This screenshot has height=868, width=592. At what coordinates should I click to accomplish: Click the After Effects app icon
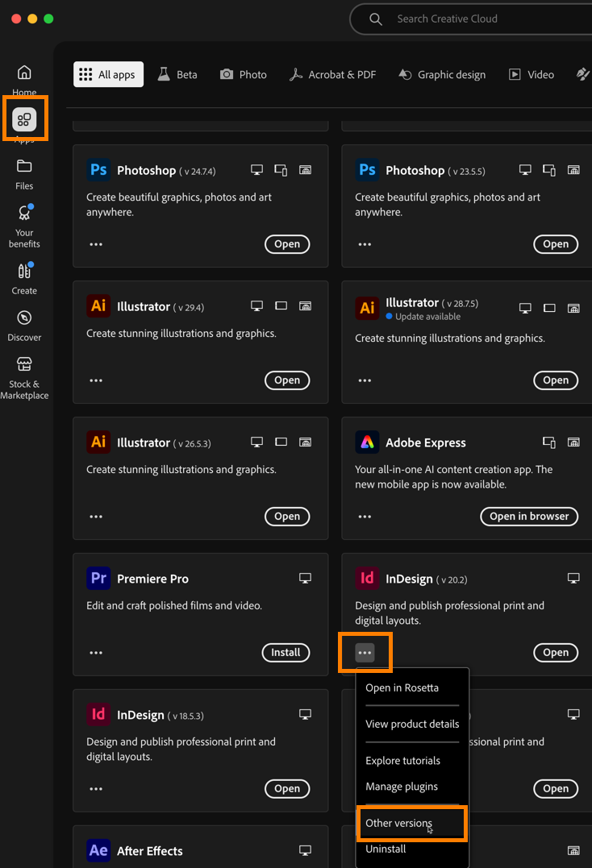98,851
